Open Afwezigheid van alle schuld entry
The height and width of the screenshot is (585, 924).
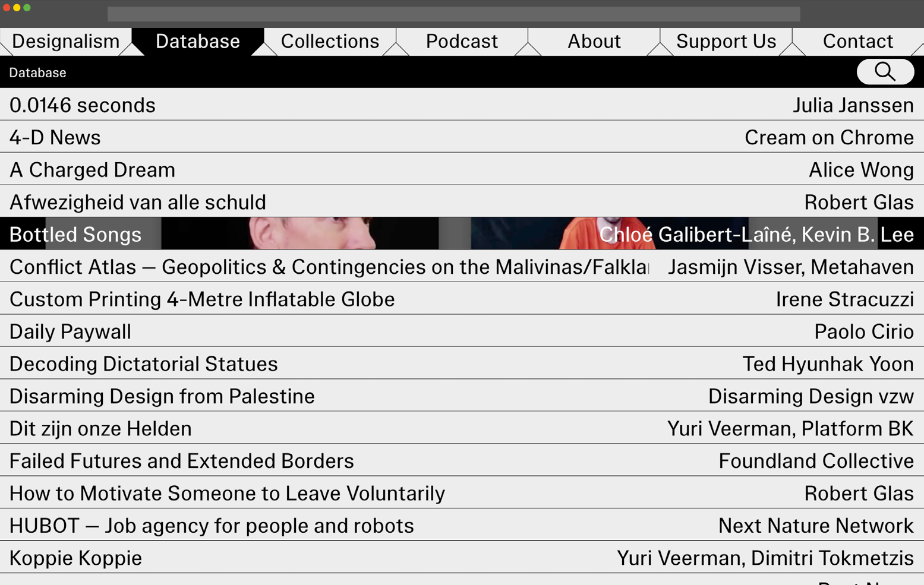pyautogui.click(x=138, y=203)
